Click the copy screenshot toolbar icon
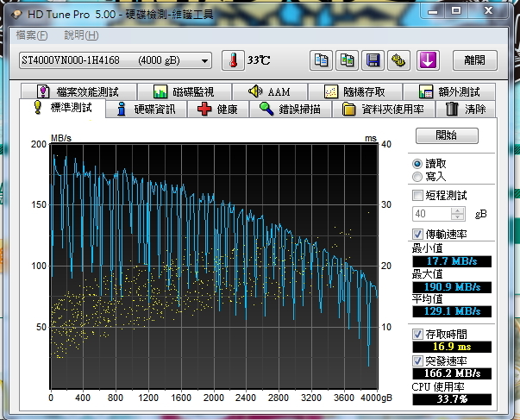The image size is (520, 420). coord(348,60)
